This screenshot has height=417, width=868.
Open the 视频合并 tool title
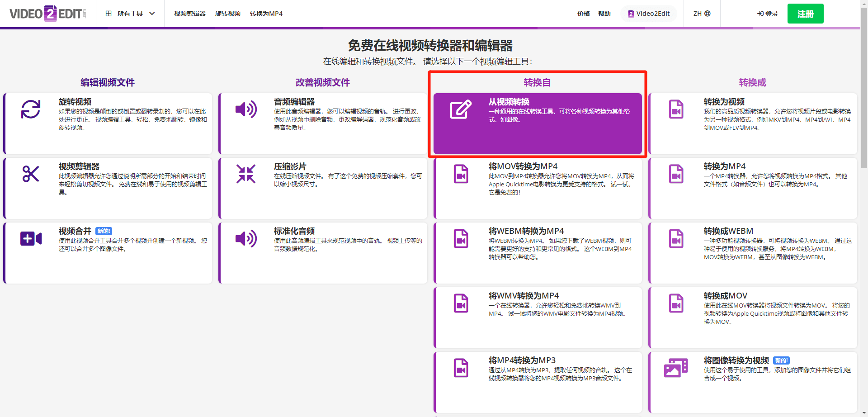click(x=75, y=231)
